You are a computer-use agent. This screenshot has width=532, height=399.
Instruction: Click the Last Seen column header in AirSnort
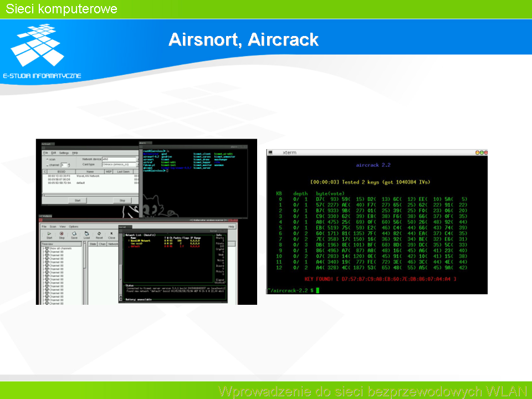(x=123, y=172)
